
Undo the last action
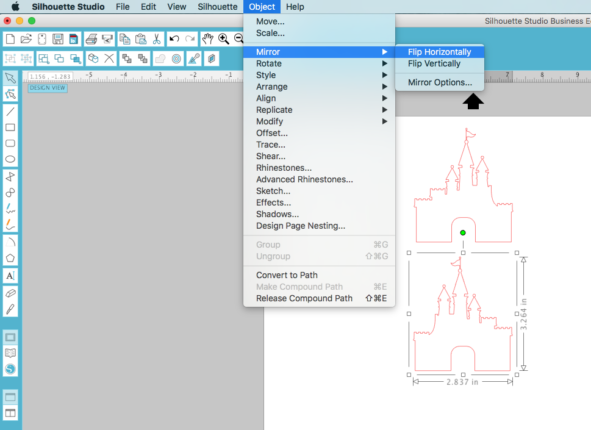[x=174, y=39]
